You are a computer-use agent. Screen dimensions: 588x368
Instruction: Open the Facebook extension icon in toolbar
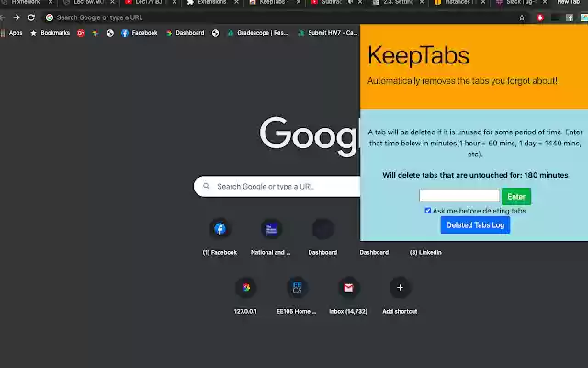pos(570,17)
